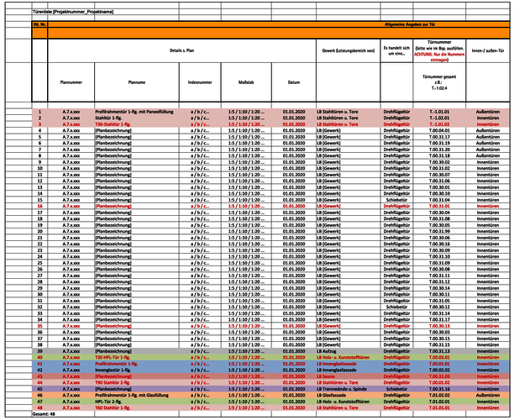Screen dimensions: 514x420
Task: Click the red 'ACHTUNG: Nur die Nummern eintragen' note
Action: (x=439, y=57)
